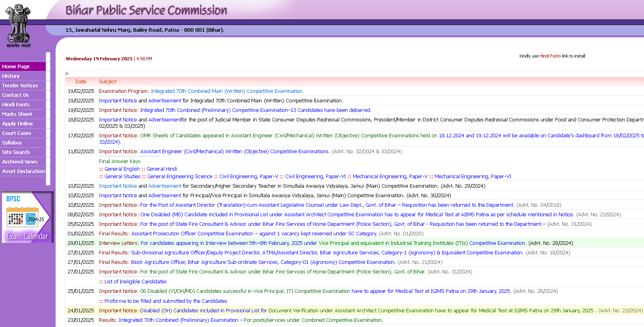The image size is (644, 327).
Task: Open the History sidebar item
Action: 11,76
